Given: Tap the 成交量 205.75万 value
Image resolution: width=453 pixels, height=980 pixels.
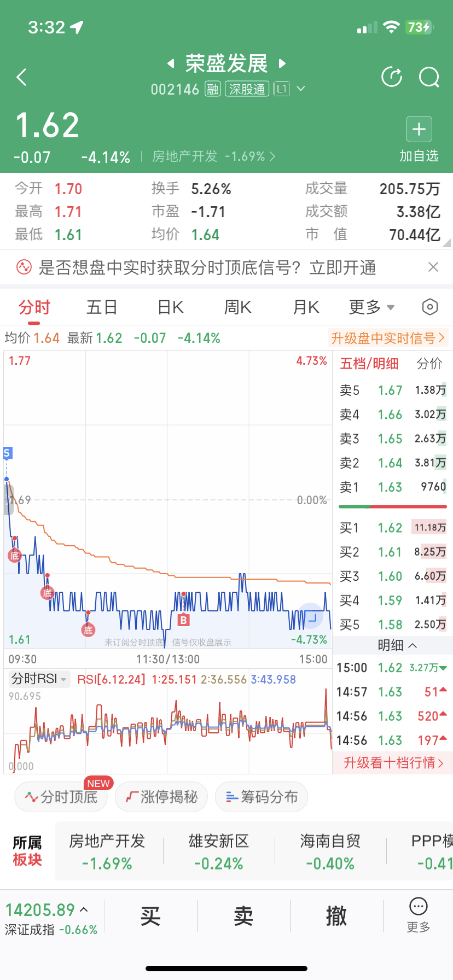Looking at the screenshot, I should (410, 189).
